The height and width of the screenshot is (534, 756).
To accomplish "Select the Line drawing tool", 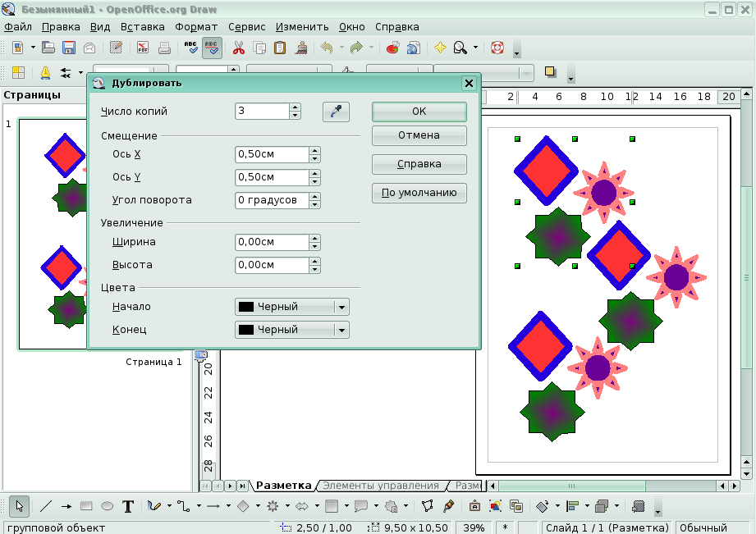I will [x=46, y=506].
